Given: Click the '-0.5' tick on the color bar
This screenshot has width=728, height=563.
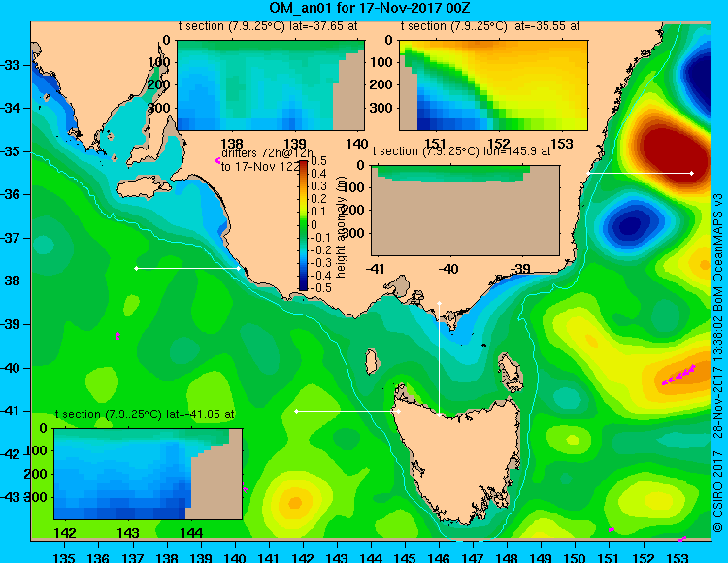Looking at the screenshot, I should coord(320,288).
